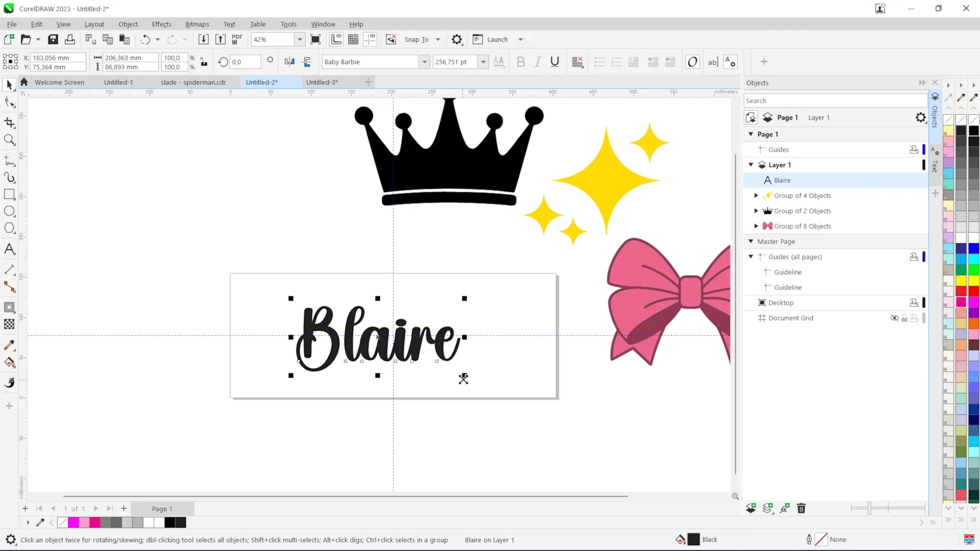Screen dimensions: 980x551
Task: Select the Freehand curve tool
Action: pos(9,161)
